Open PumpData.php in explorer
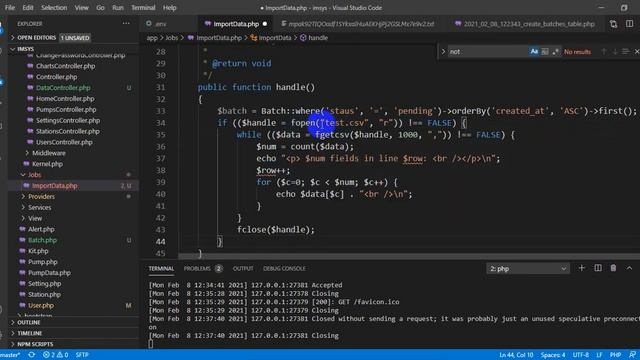 49,273
